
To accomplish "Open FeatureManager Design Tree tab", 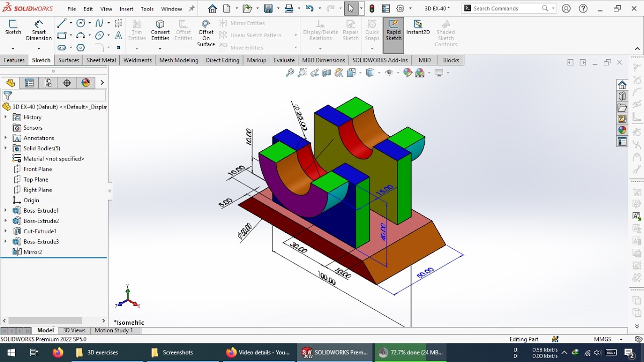I will point(10,83).
